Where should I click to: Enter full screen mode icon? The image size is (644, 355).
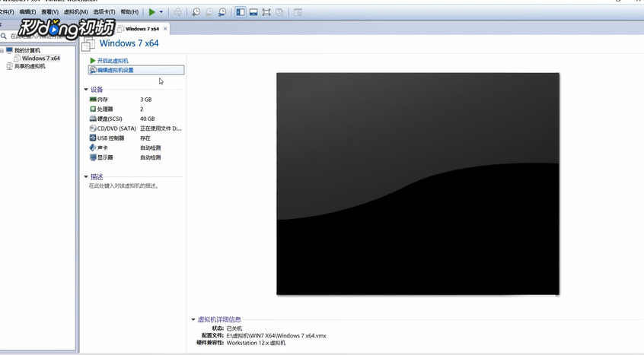266,12
